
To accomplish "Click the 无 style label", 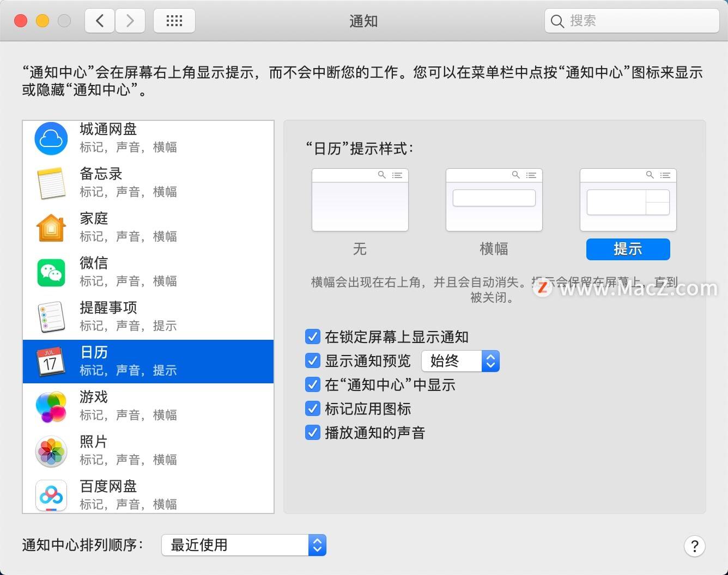I will pyautogui.click(x=360, y=249).
